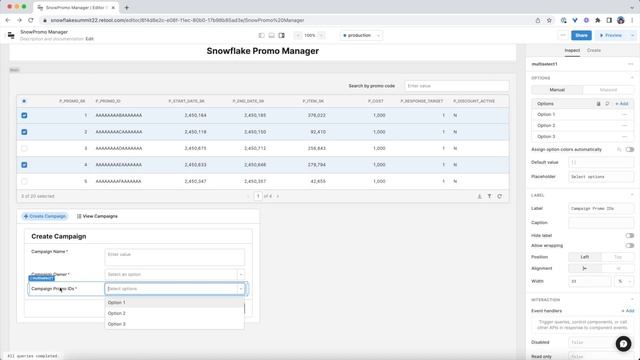Open the Chrome profile avatar
This screenshot has width=640, height=360.
621,20
